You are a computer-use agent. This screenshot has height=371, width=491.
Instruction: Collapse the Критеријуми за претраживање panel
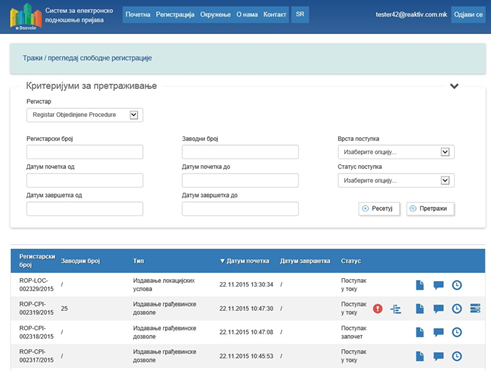(x=454, y=86)
